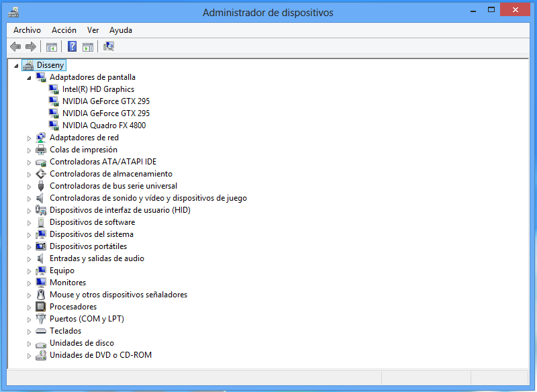Click the Controladoras de almacenamiento icon

(41, 174)
